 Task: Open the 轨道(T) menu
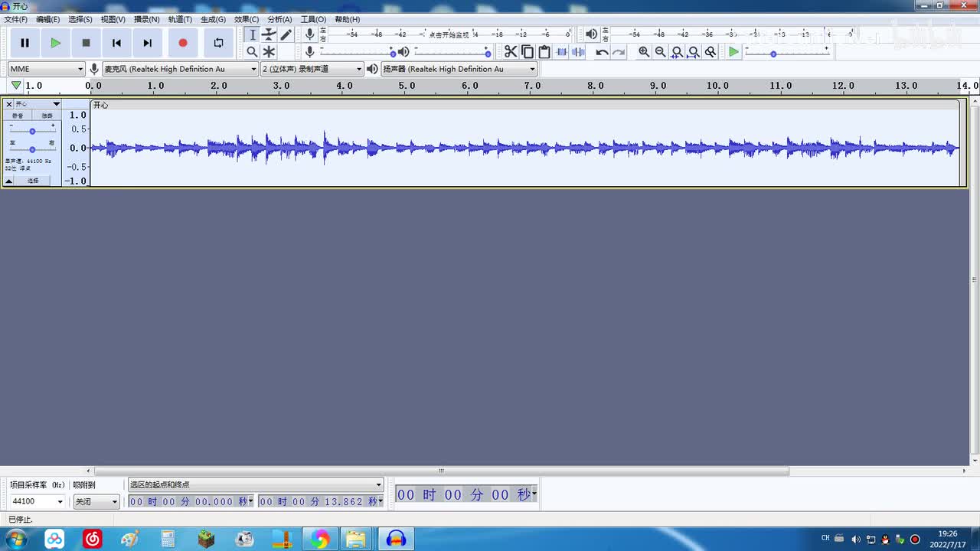tap(180, 19)
